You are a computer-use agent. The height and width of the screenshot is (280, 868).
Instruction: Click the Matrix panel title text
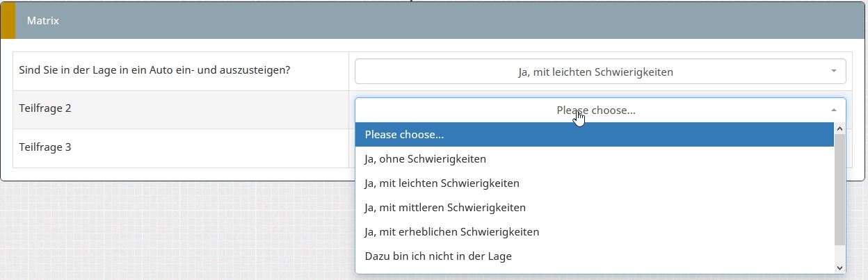[x=42, y=21]
